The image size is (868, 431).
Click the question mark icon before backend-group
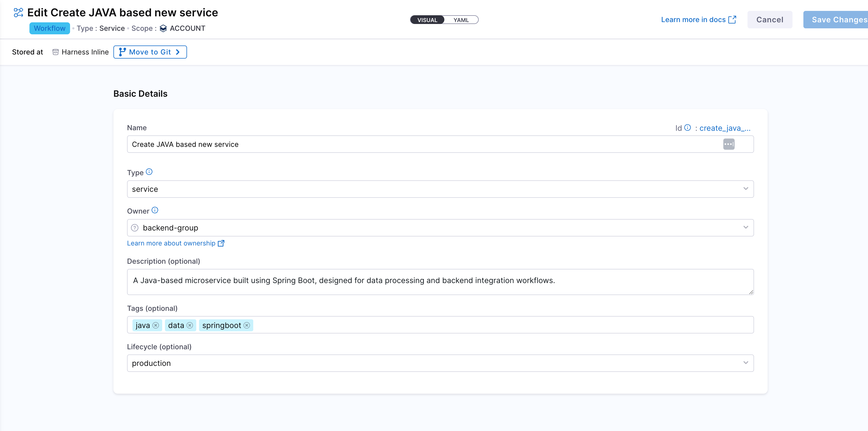click(x=134, y=227)
